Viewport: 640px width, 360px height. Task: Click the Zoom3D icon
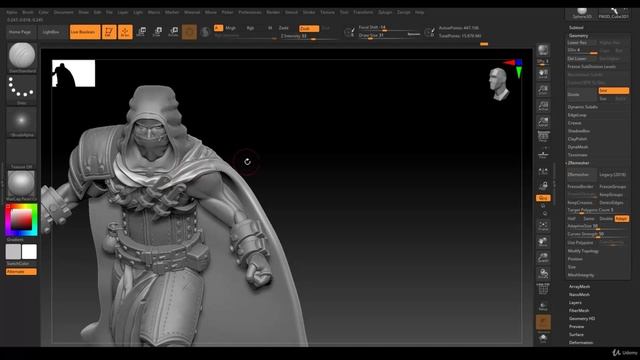(543, 258)
